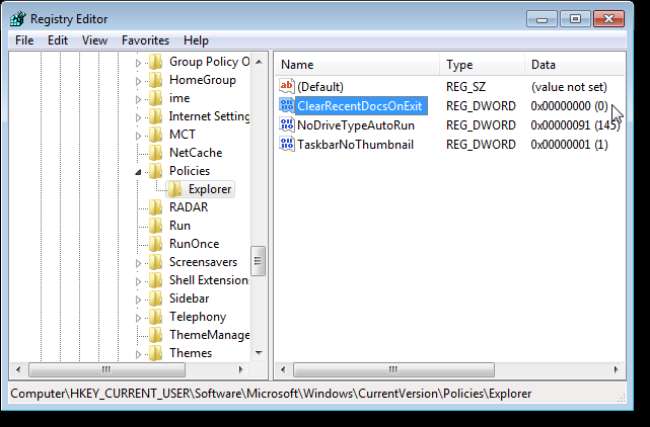Click the (Default) string value icon
650x427 pixels.
click(287, 86)
